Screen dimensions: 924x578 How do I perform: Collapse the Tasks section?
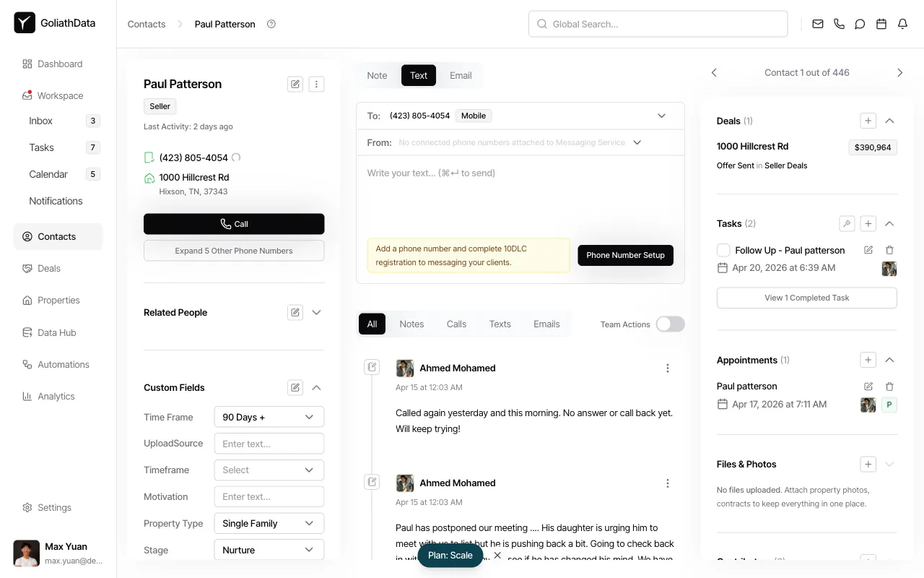[x=889, y=223]
